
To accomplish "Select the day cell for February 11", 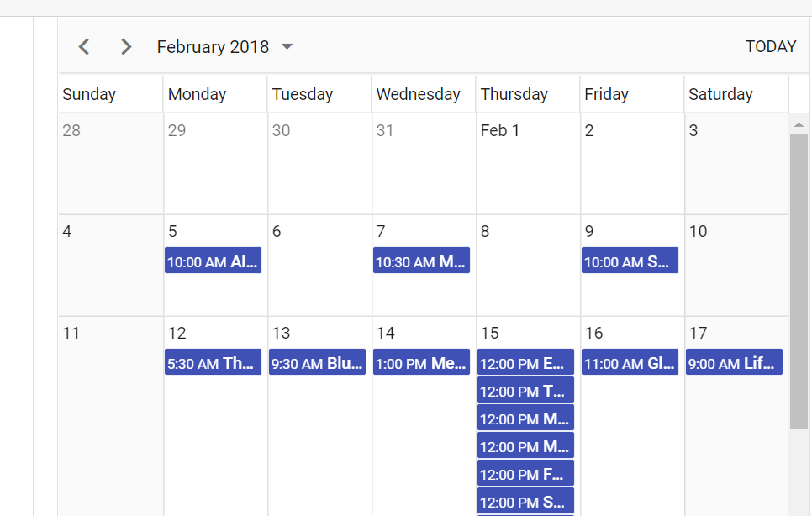I will [111, 416].
